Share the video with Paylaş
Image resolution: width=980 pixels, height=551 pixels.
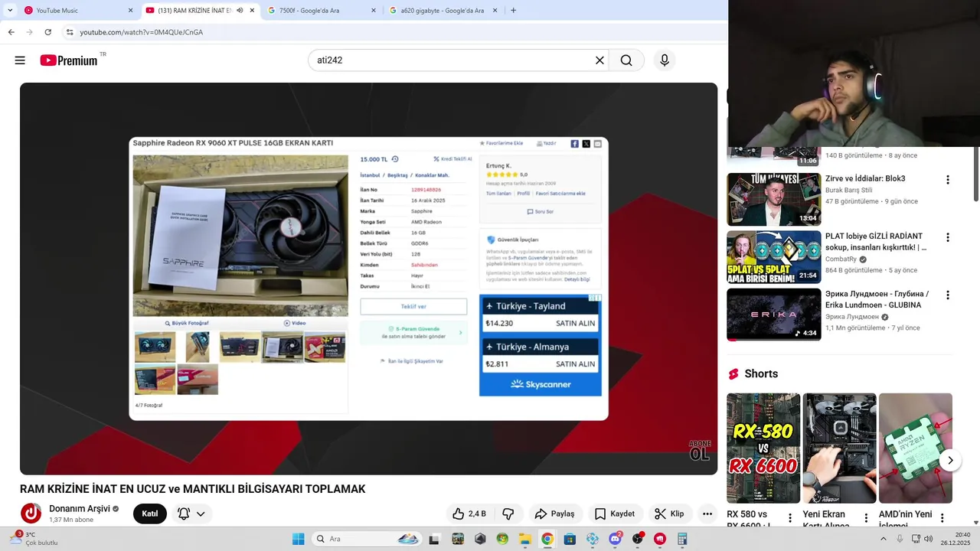click(554, 514)
